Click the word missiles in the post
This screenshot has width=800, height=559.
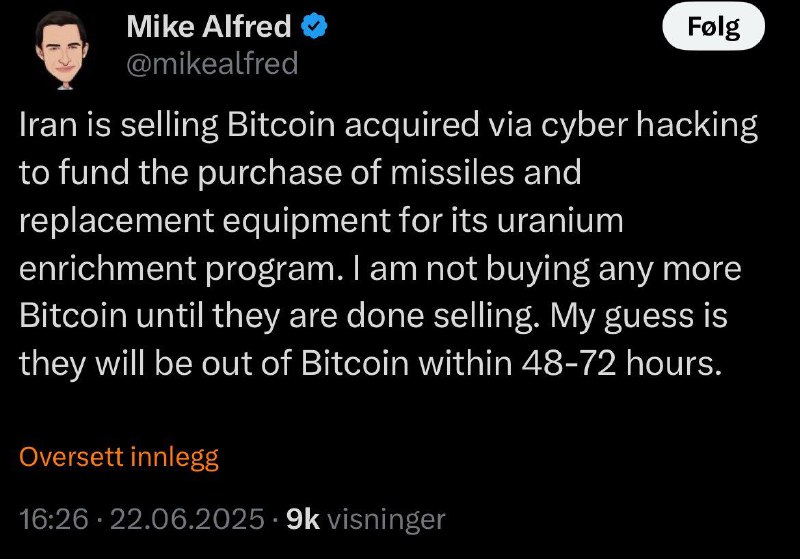click(x=453, y=172)
